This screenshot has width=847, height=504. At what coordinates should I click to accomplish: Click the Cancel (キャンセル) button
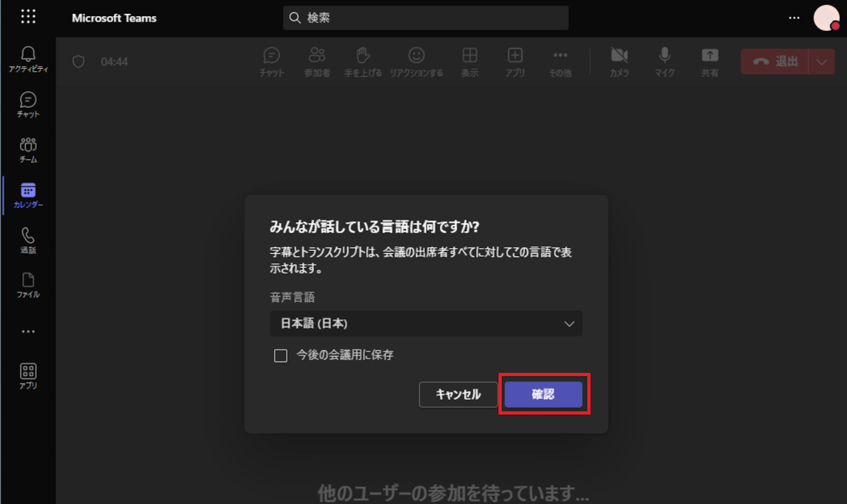458,394
